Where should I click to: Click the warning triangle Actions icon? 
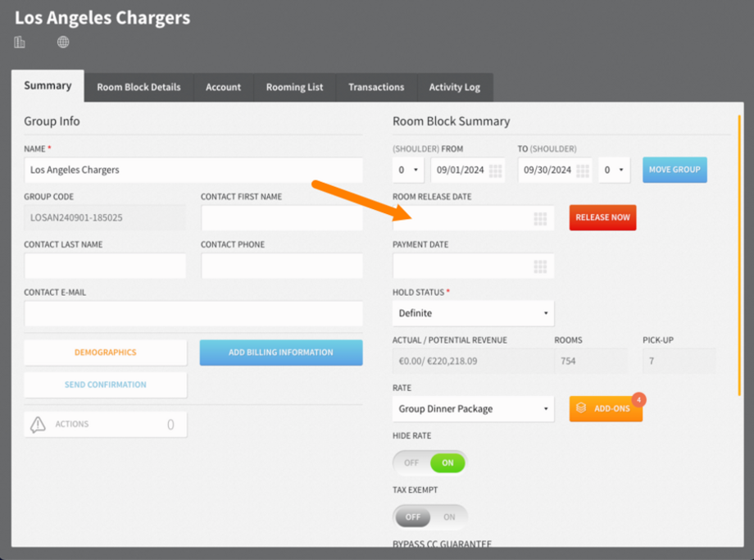pos(38,425)
